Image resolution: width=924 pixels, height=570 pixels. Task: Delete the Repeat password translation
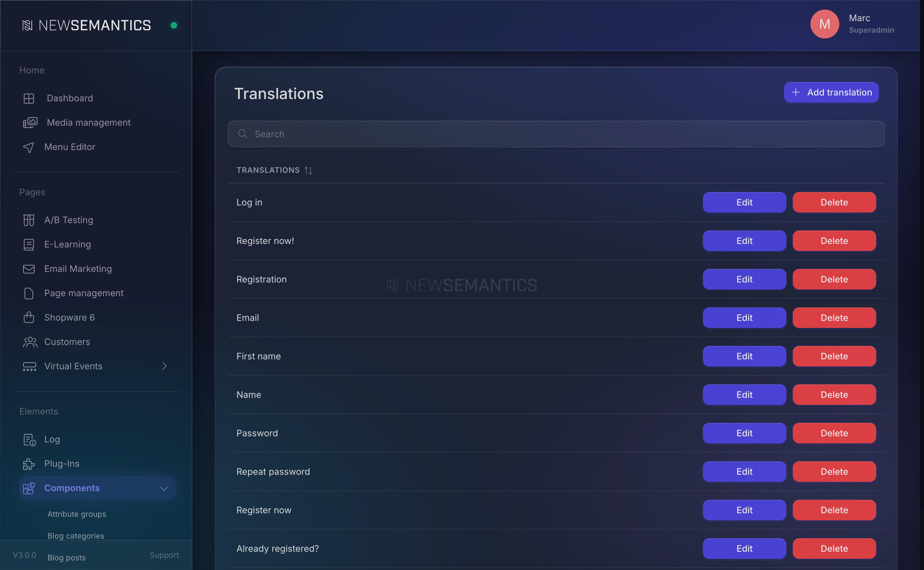click(834, 472)
